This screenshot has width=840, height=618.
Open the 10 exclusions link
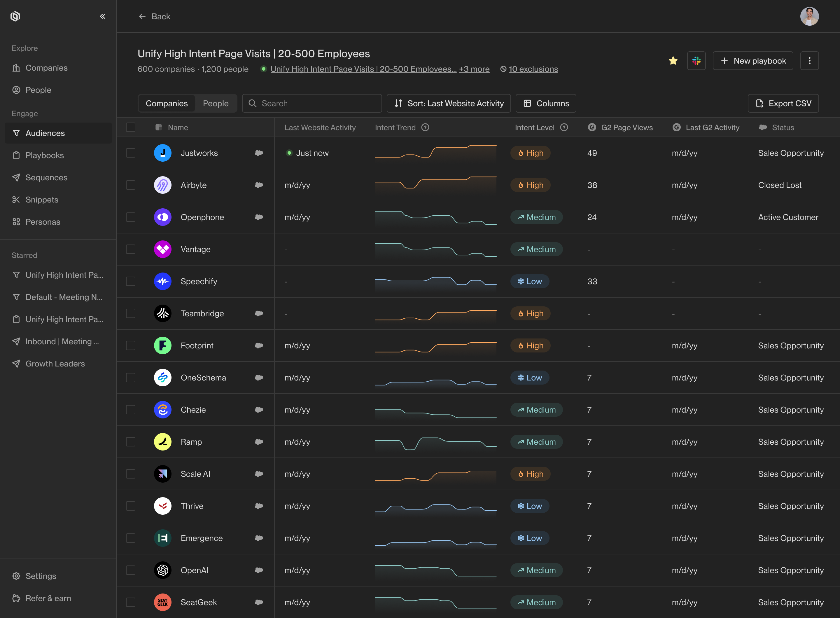pos(533,69)
